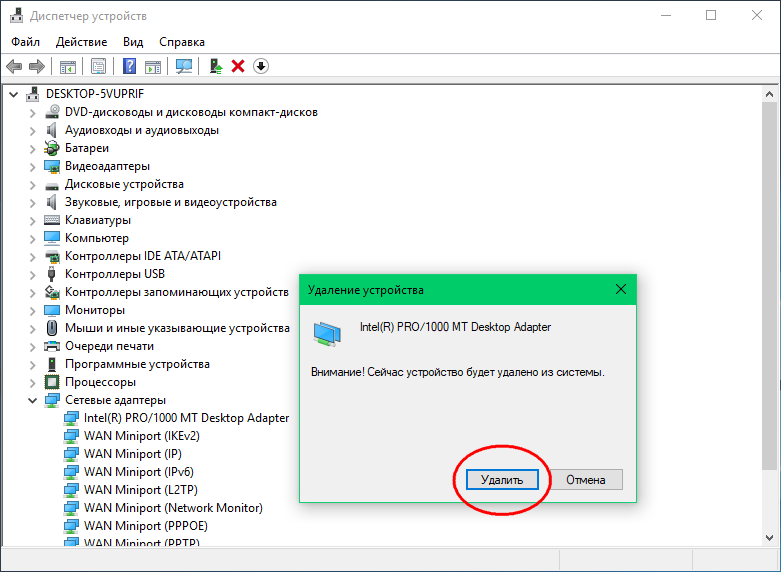Select the Компьютер category icon
This screenshot has width=781, height=572.
(52, 238)
